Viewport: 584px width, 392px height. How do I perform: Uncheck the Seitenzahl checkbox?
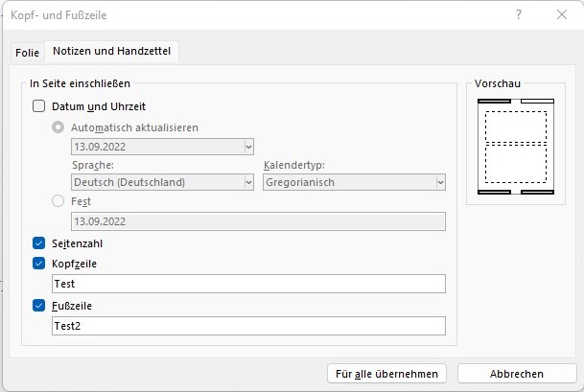tap(38, 243)
